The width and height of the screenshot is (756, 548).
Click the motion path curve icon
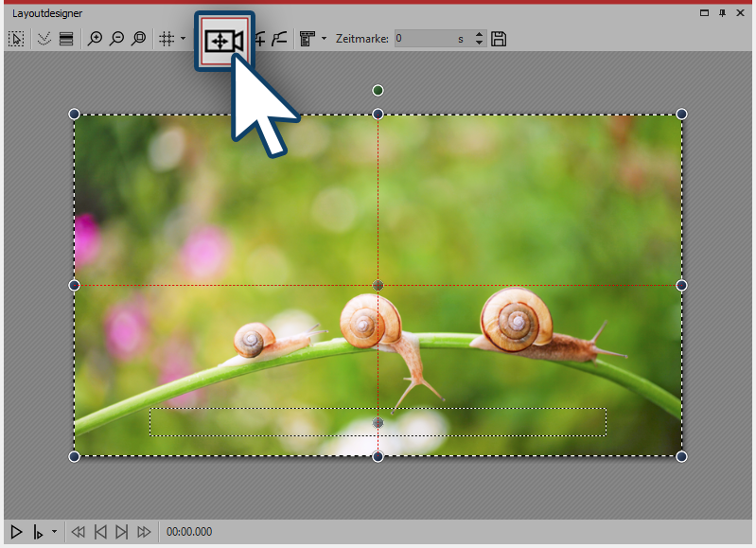279,39
